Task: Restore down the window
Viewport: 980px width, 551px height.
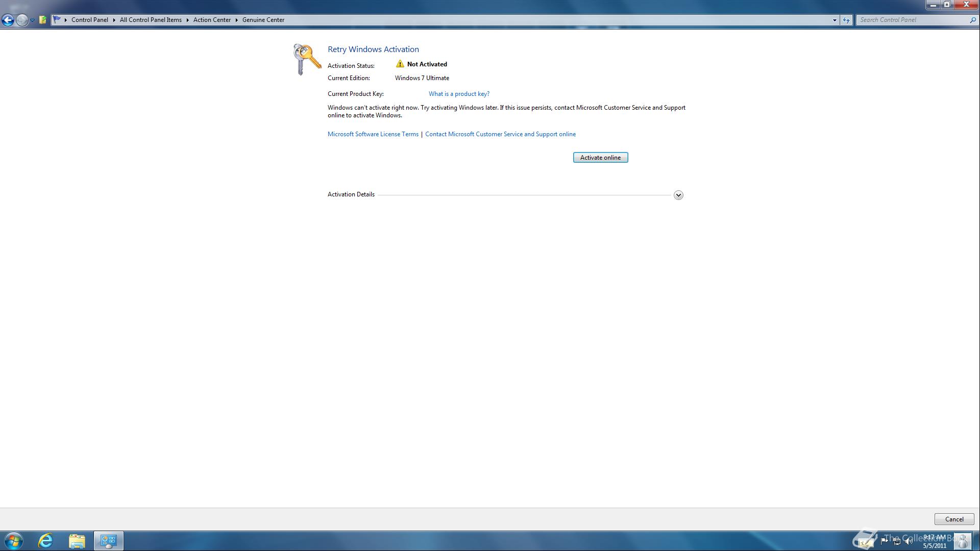Action: pos(947,5)
